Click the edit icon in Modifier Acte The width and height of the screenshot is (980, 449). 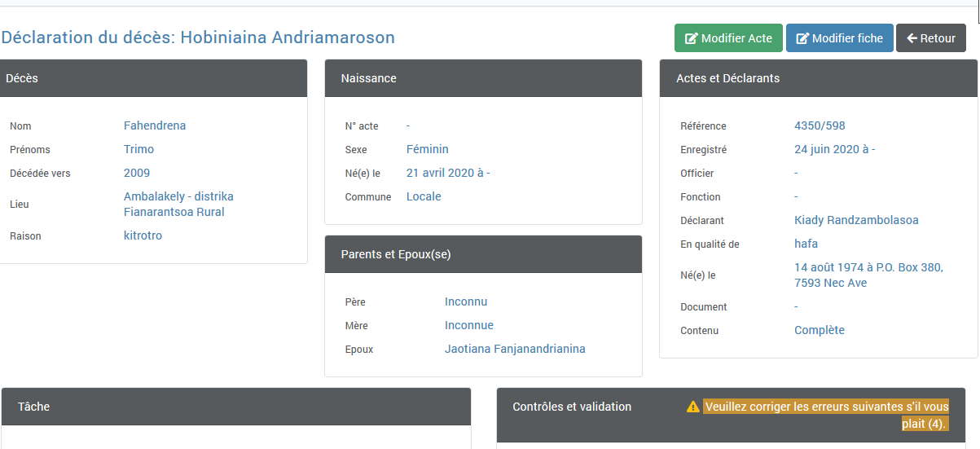tap(692, 38)
